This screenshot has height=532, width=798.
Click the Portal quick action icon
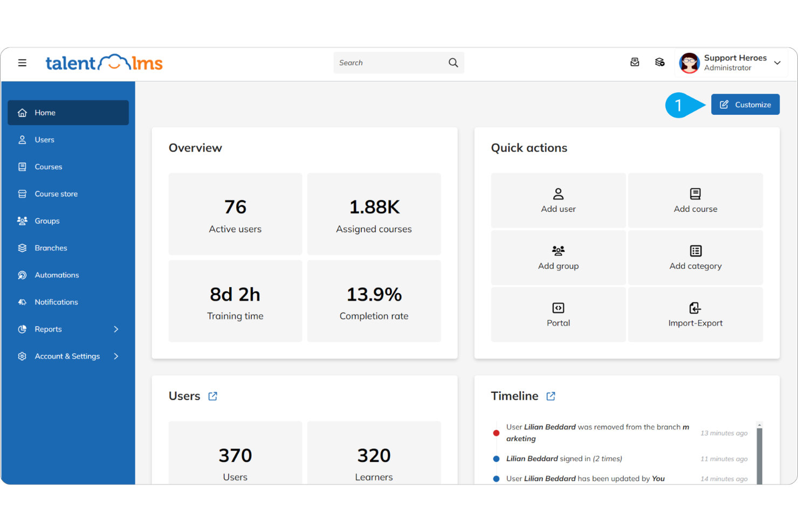(558, 308)
